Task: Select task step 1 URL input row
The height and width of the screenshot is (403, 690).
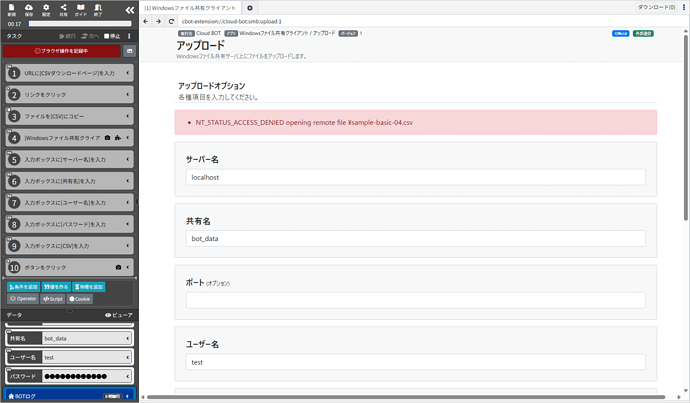Action: pyautogui.click(x=70, y=73)
